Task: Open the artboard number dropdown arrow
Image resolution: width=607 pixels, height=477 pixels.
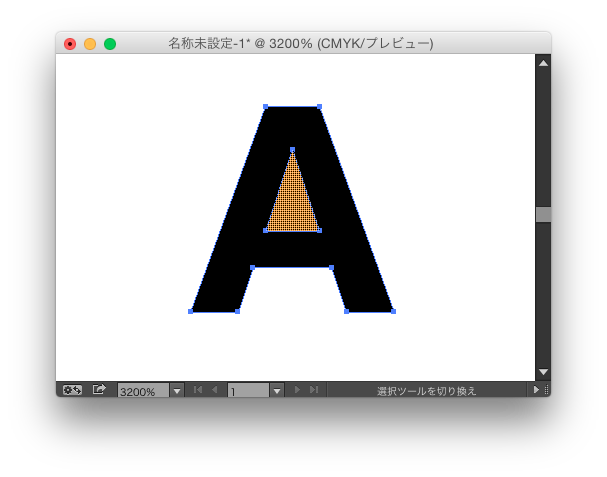Action: (x=277, y=391)
